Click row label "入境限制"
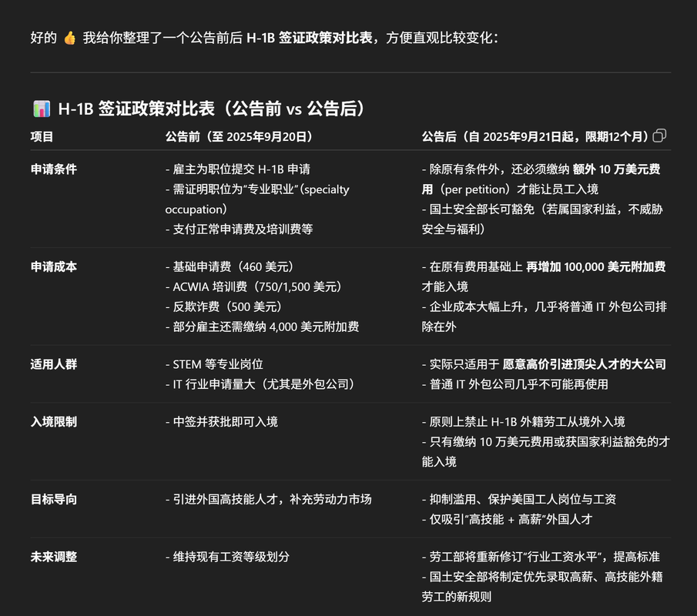Image resolution: width=697 pixels, height=616 pixels. 53,422
